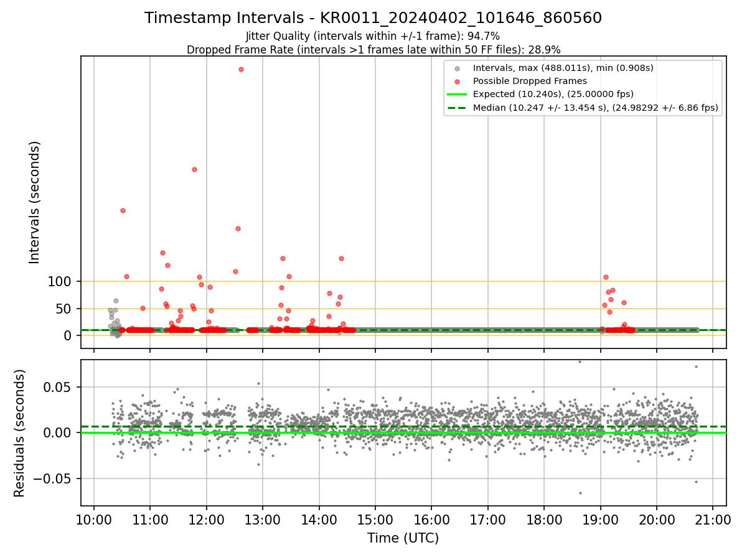Click the '16:00' x-axis tick label
Viewport: 747px width, 560px height.
point(431,520)
